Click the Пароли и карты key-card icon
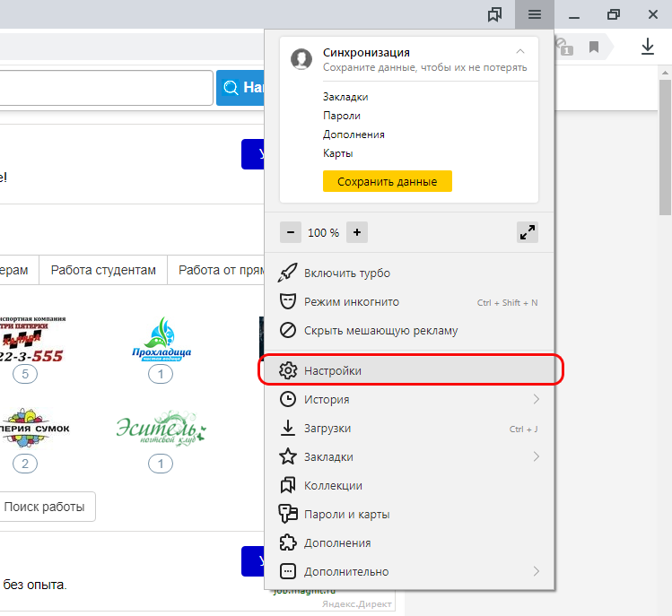This screenshot has height=616, width=672. (x=288, y=514)
